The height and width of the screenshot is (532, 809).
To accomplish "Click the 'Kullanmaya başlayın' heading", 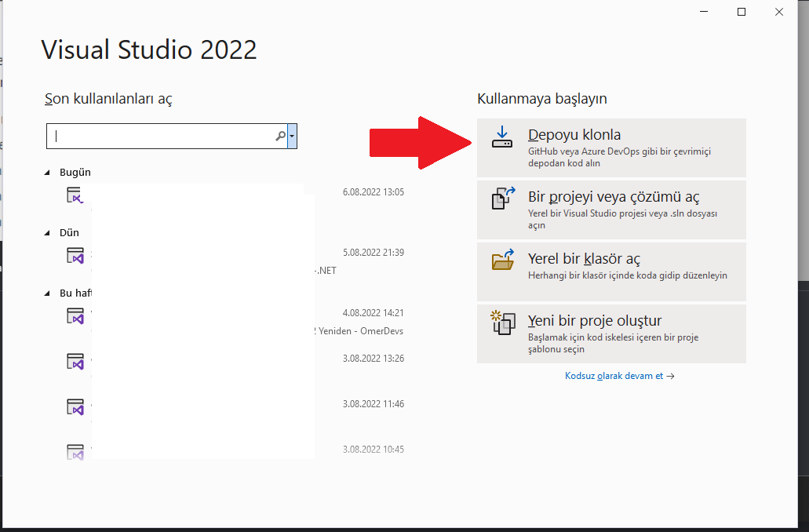I will [x=541, y=99].
